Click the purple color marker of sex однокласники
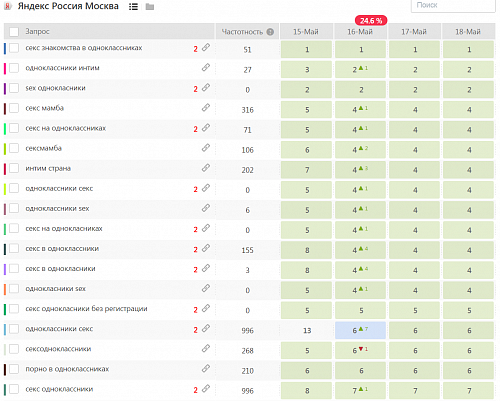This screenshot has width=500, height=401. [x=5, y=88]
